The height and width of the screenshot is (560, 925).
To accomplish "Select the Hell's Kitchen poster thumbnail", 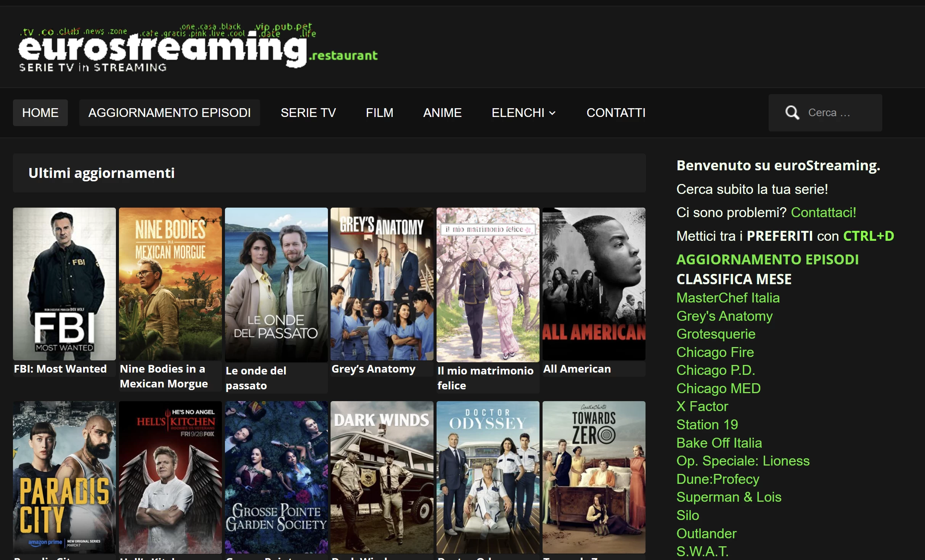I will pos(170,477).
